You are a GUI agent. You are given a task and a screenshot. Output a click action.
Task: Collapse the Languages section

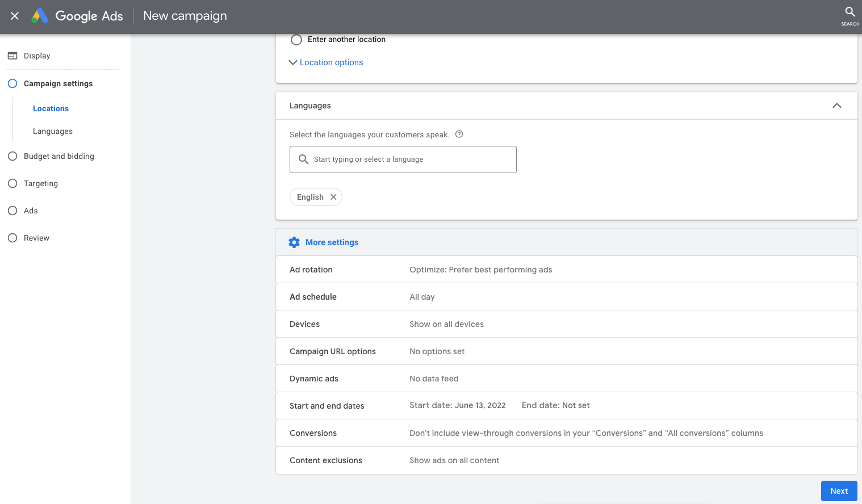click(x=836, y=106)
